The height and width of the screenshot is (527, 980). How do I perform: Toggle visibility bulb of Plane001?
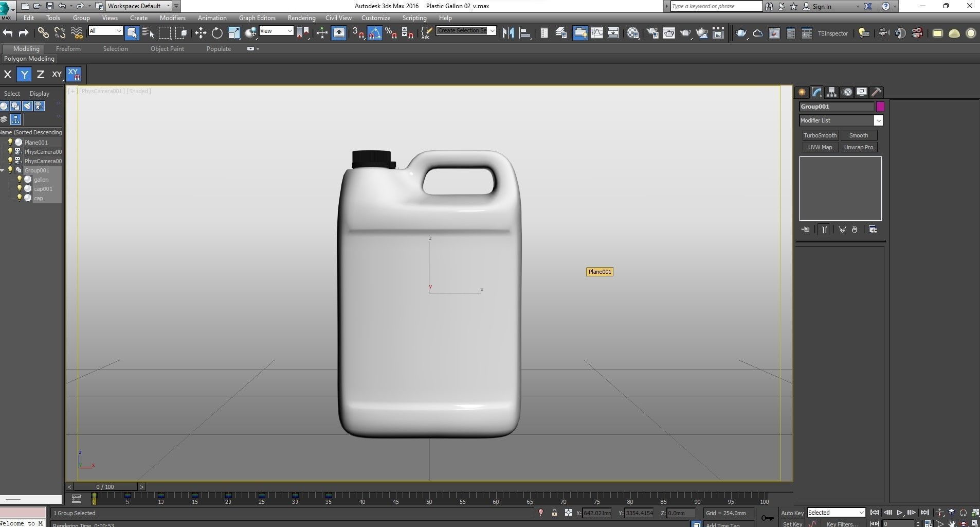coord(10,142)
